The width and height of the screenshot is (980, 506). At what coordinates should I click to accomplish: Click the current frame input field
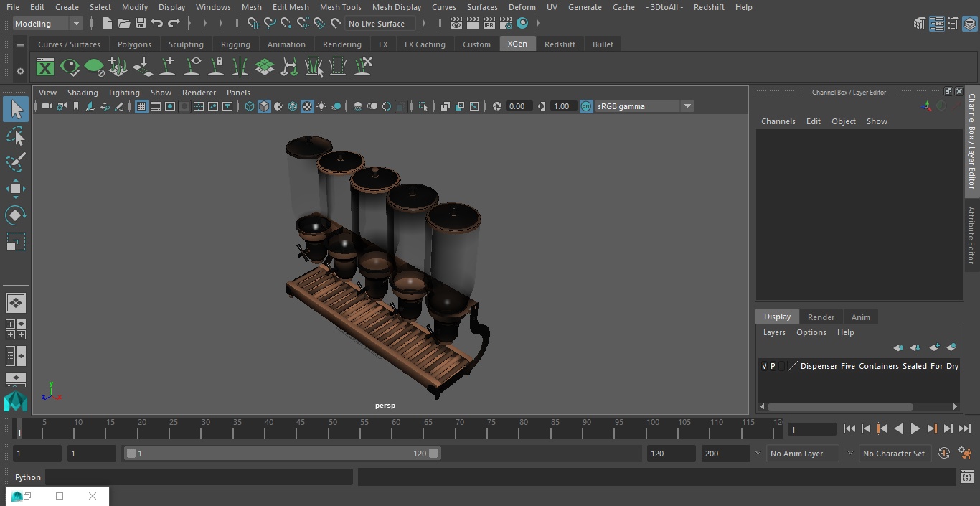coord(811,430)
